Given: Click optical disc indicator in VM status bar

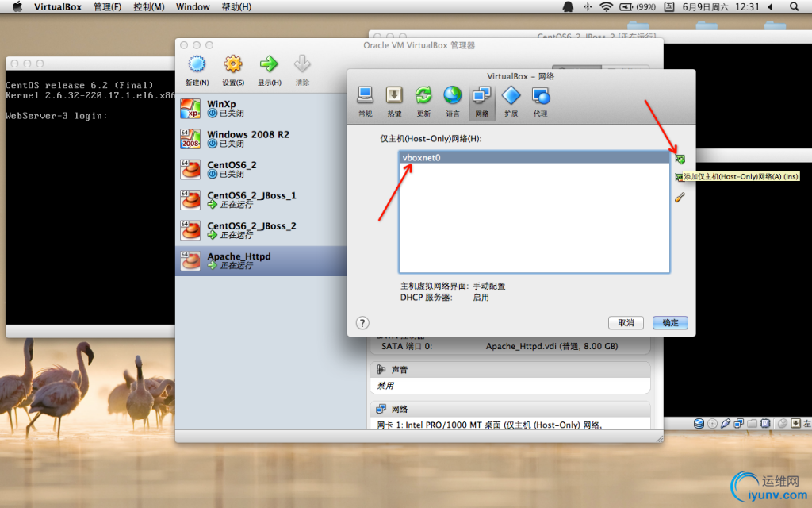Looking at the screenshot, I should pyautogui.click(x=712, y=424).
